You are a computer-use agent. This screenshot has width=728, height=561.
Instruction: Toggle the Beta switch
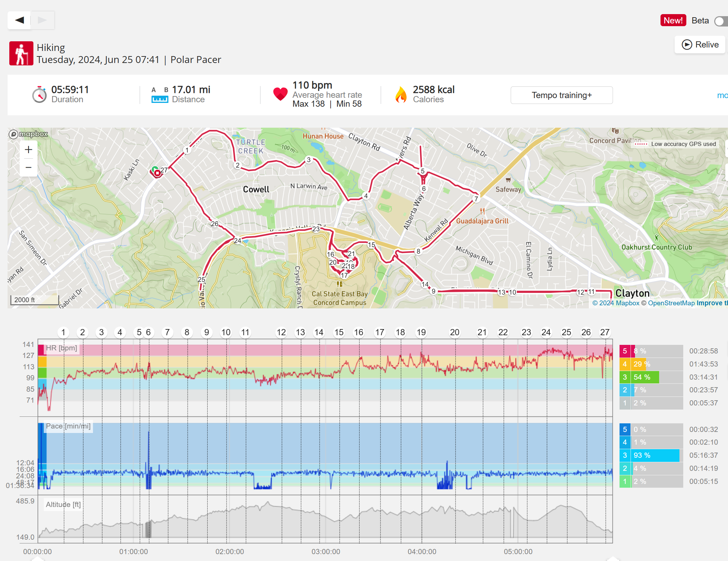(720, 21)
